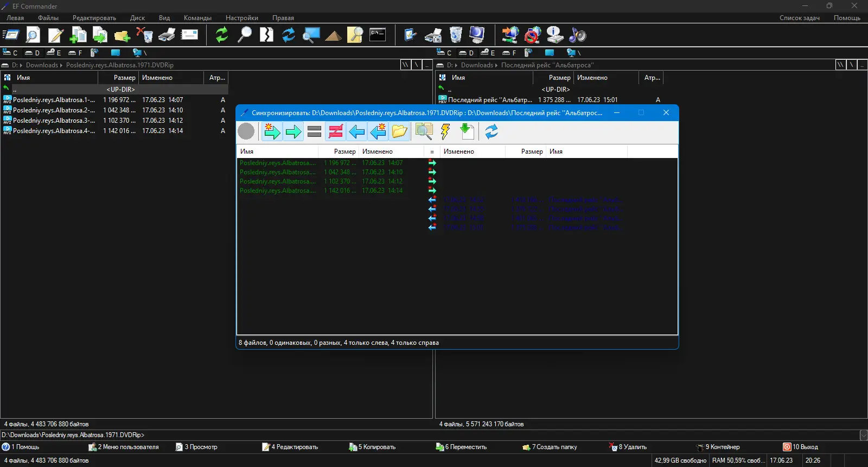Open the Recycle Bin toolbar icon

[456, 35]
